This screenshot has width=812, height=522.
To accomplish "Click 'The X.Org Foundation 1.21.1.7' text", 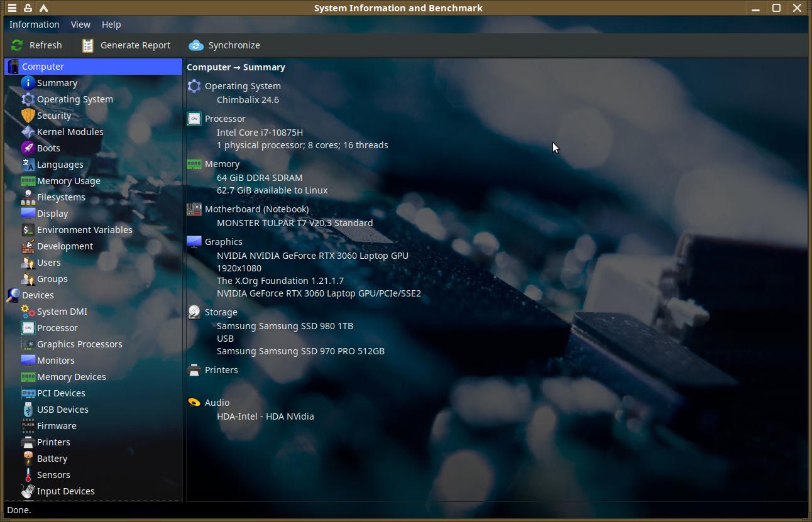I will click(x=280, y=281).
